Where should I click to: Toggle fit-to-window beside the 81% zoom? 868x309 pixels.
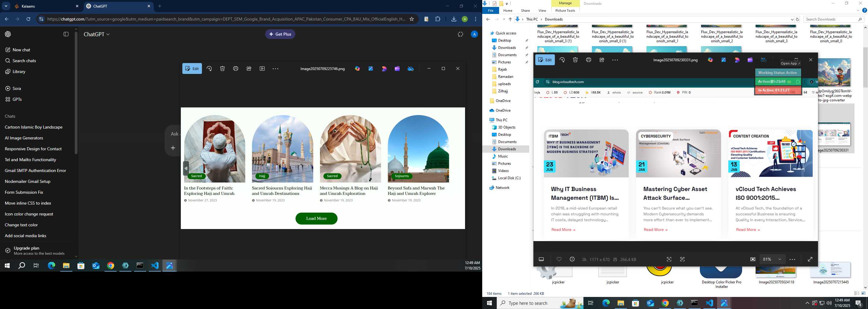[753, 259]
